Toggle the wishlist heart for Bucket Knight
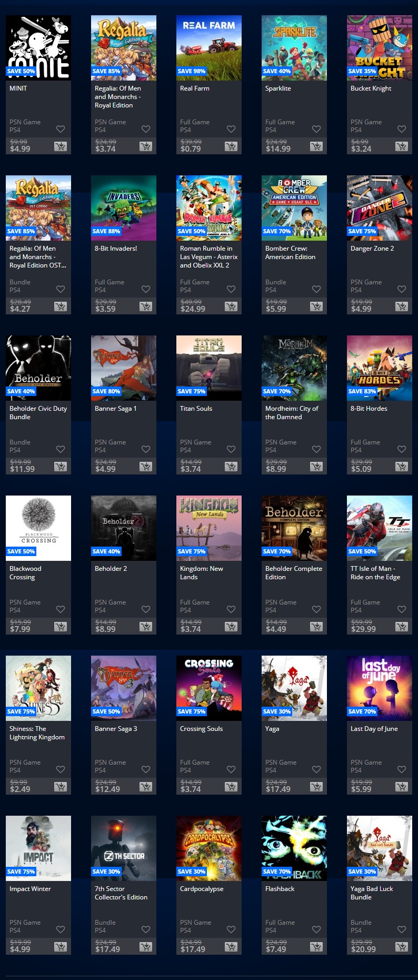 coord(402,129)
